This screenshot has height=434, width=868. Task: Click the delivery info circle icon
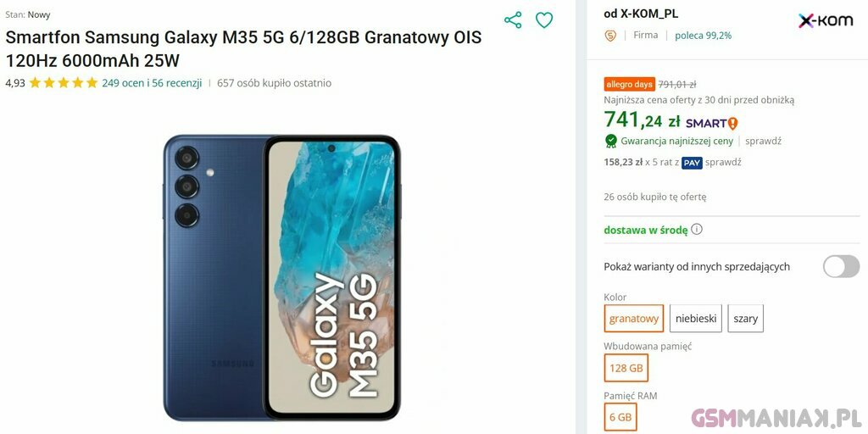coord(697,229)
